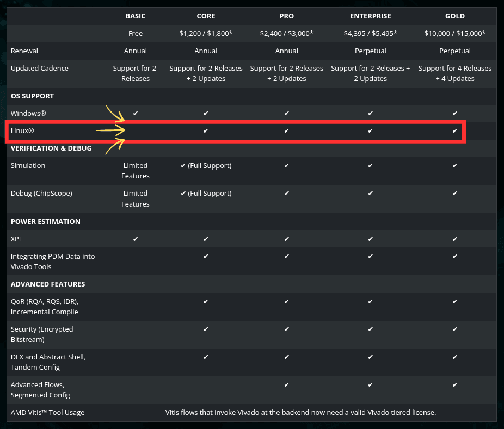Click 'QoR (RQA, RQS, IDR), Incremental Compile'

44,307
